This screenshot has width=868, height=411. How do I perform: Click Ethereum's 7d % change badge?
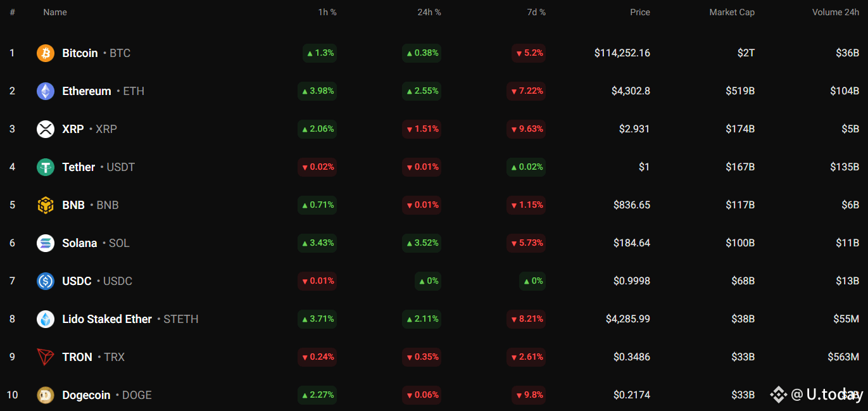pyautogui.click(x=526, y=91)
